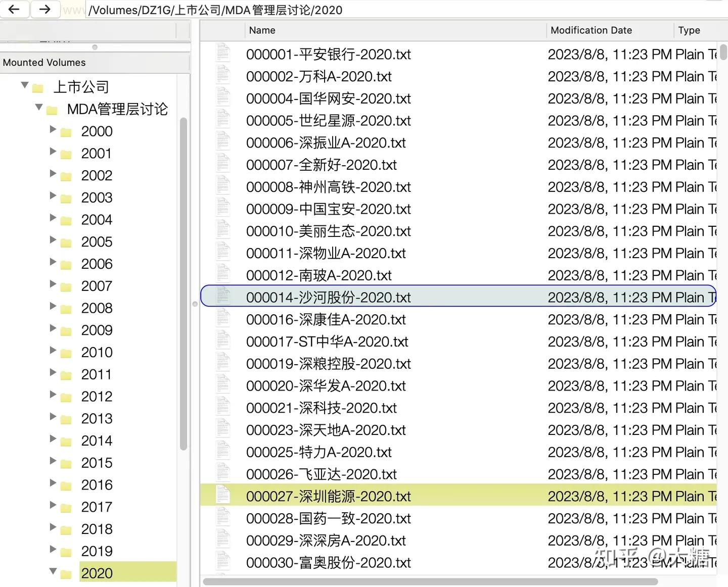Select the 2016 folder label
This screenshot has height=587, width=728.
click(97, 485)
